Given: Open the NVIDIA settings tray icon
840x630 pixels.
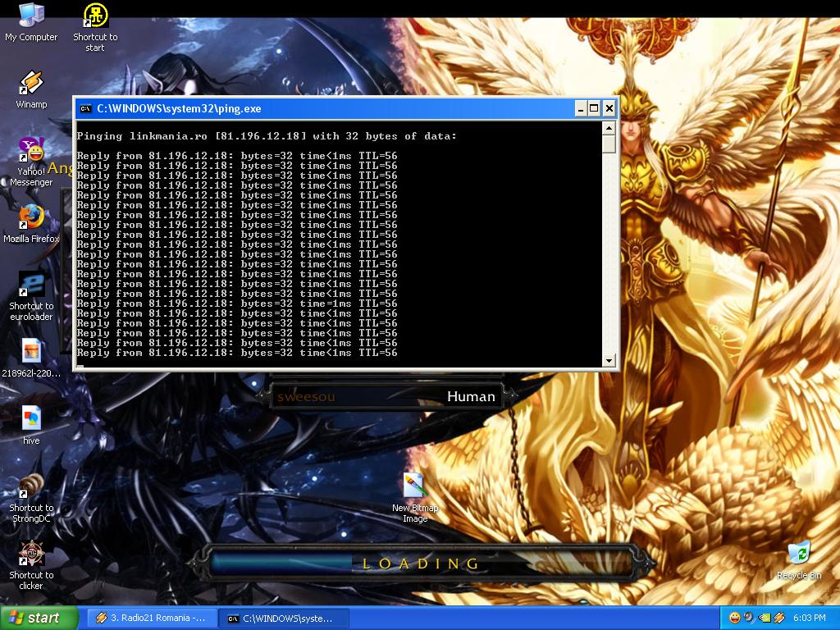Looking at the screenshot, I should tap(765, 618).
